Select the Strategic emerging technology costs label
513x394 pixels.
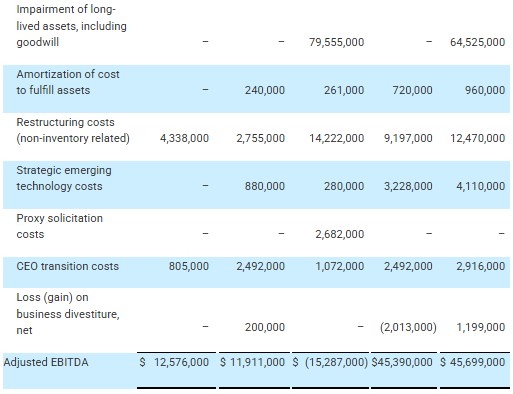coord(64,178)
